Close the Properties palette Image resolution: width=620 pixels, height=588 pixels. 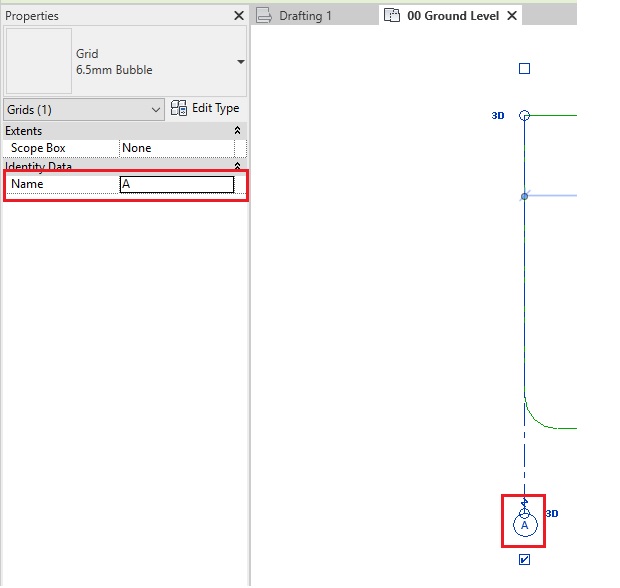238,16
